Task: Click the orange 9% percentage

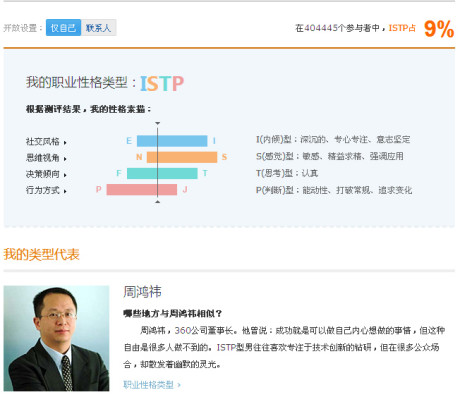Action: click(x=439, y=29)
